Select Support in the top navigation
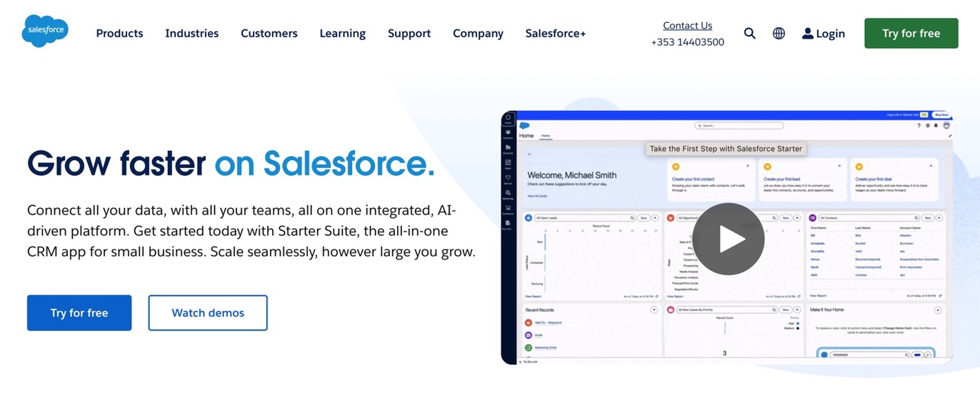This screenshot has height=409, width=980. 409,34
